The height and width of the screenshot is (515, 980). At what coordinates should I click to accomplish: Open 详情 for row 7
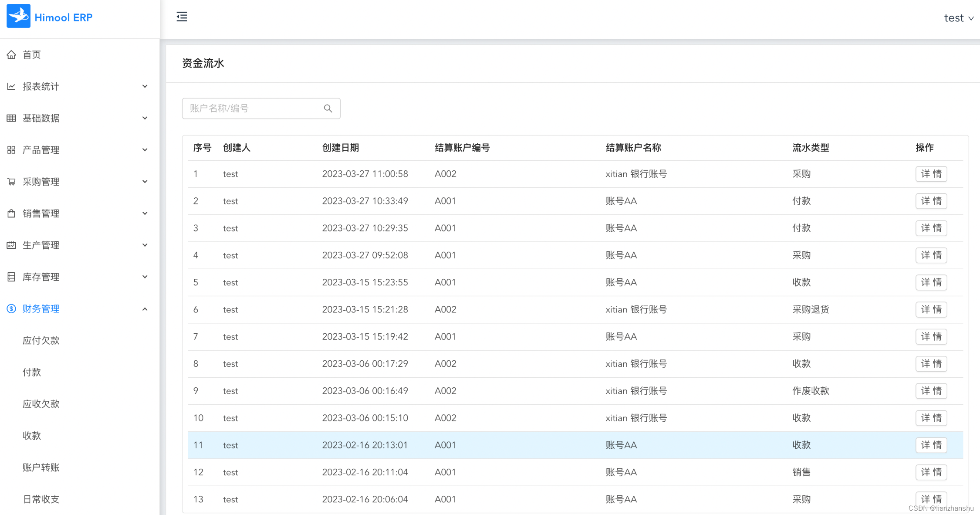pyautogui.click(x=931, y=336)
